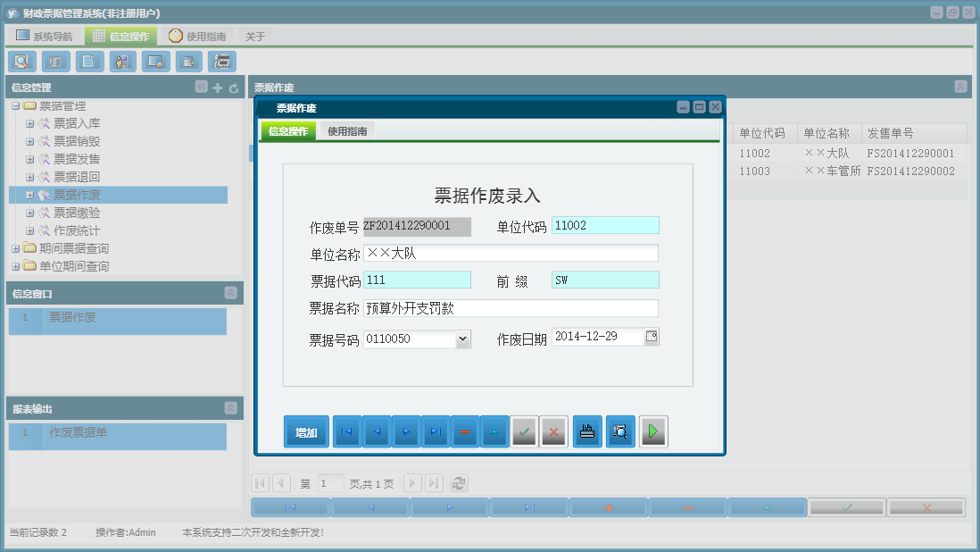The image size is (980, 552).
Task: Open the document tool from the toolbar
Action: pyautogui.click(x=89, y=61)
